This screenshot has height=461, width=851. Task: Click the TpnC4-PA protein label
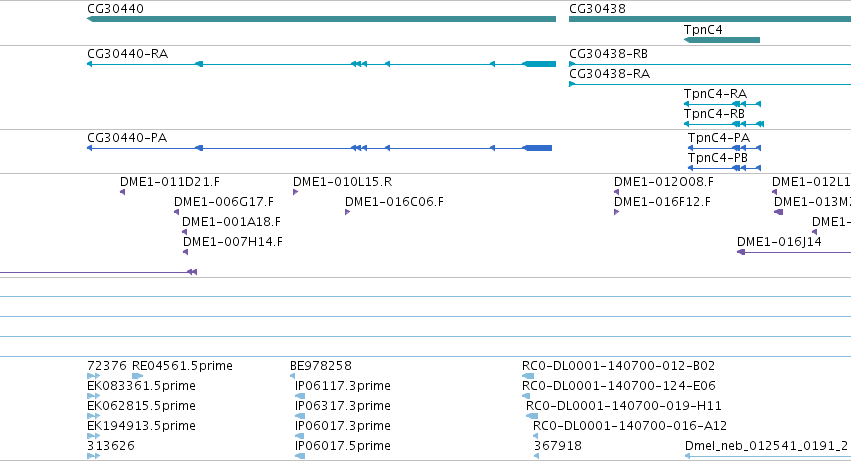pyautogui.click(x=719, y=138)
